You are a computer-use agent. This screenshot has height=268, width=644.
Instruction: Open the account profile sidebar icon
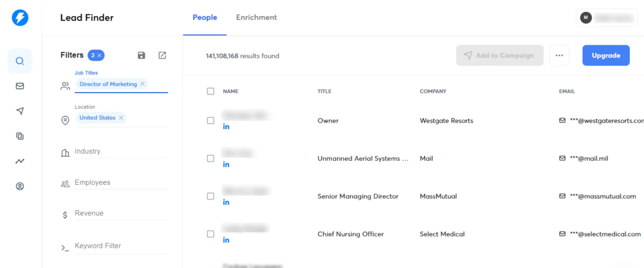click(20, 186)
